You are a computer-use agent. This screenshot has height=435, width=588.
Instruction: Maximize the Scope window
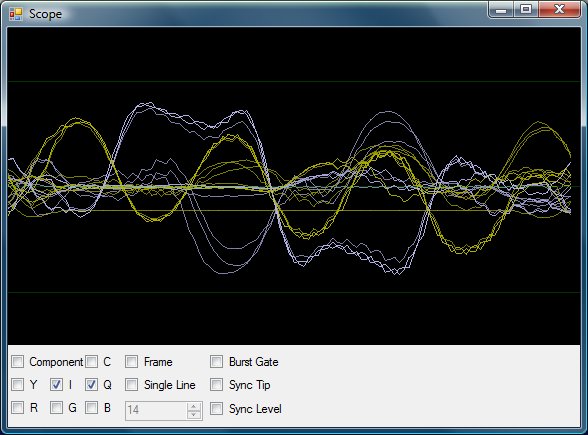526,9
